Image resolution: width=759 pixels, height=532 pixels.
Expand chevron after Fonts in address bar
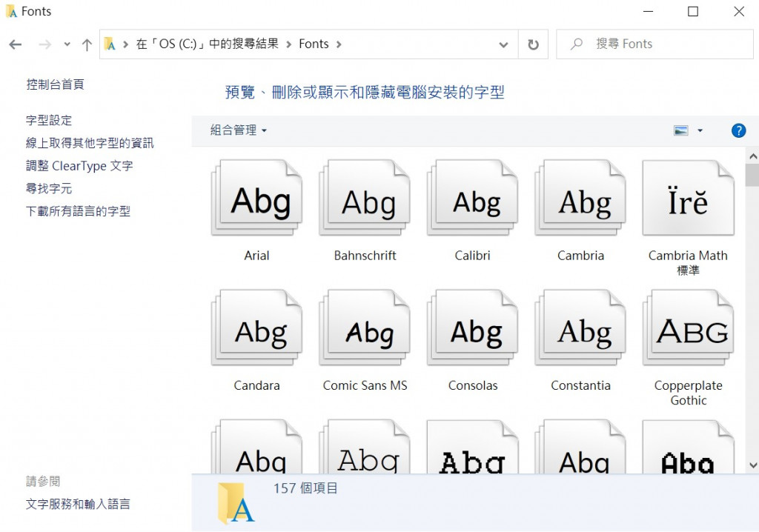pyautogui.click(x=338, y=44)
